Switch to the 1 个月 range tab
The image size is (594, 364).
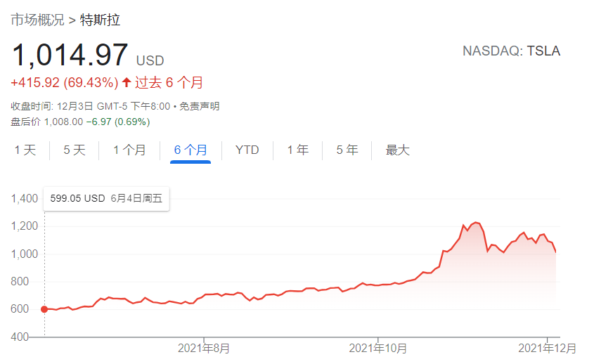pos(129,150)
